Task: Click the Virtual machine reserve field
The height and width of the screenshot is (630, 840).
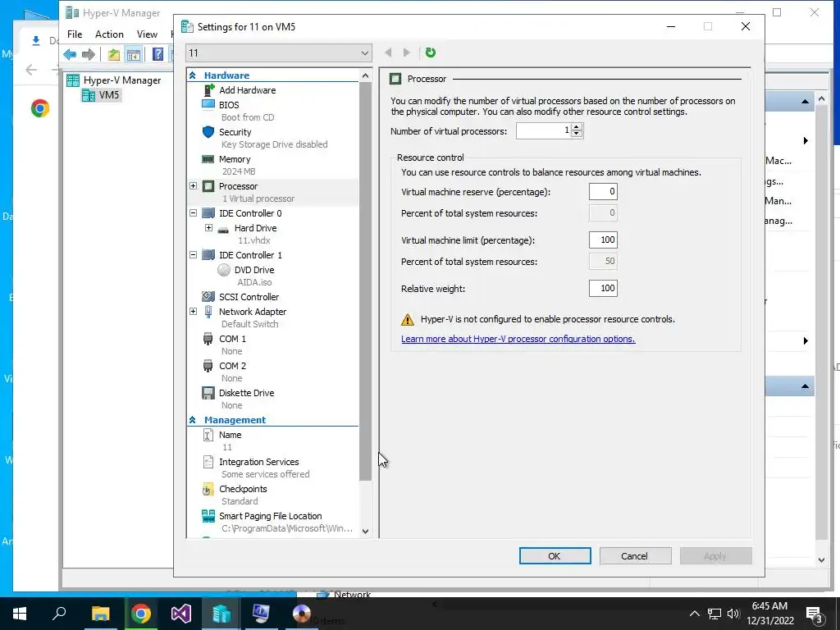Action: (603, 192)
